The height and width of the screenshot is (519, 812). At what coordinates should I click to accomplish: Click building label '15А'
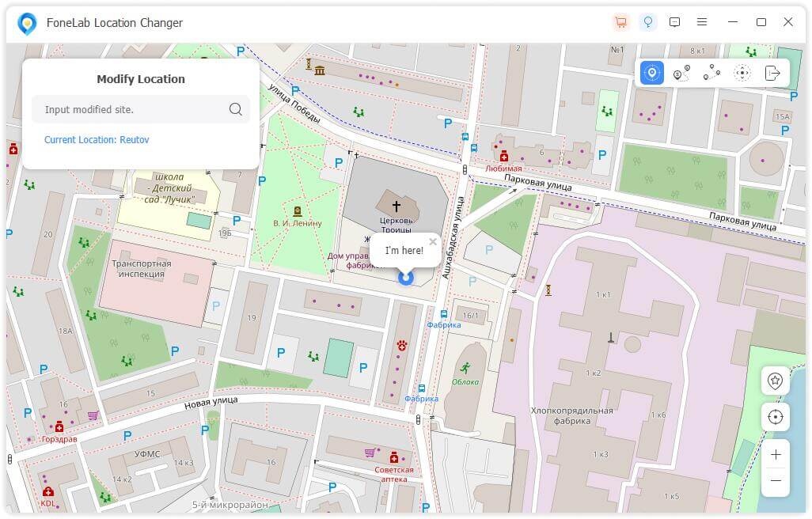(782, 116)
